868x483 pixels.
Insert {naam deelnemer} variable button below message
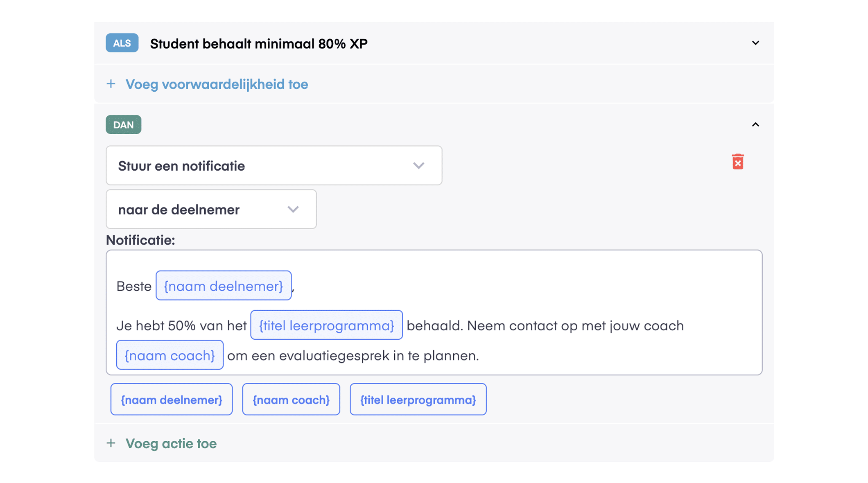click(x=172, y=399)
